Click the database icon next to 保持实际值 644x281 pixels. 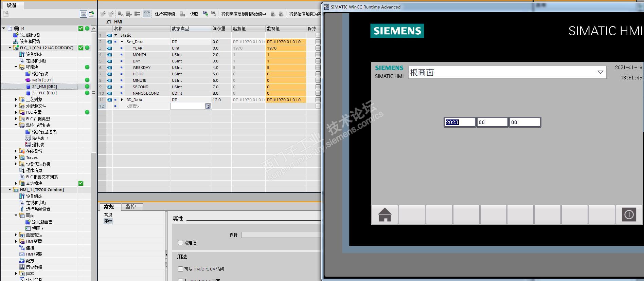click(x=182, y=14)
